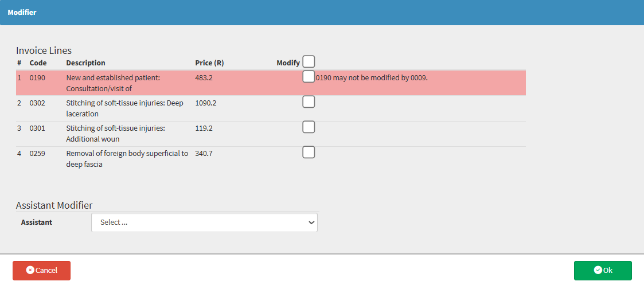
Task: Click the red Cancel button
Action: (41, 271)
